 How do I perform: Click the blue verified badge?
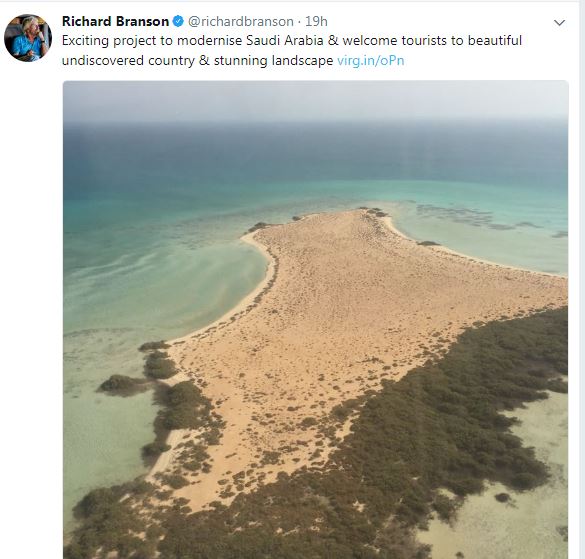tap(178, 21)
